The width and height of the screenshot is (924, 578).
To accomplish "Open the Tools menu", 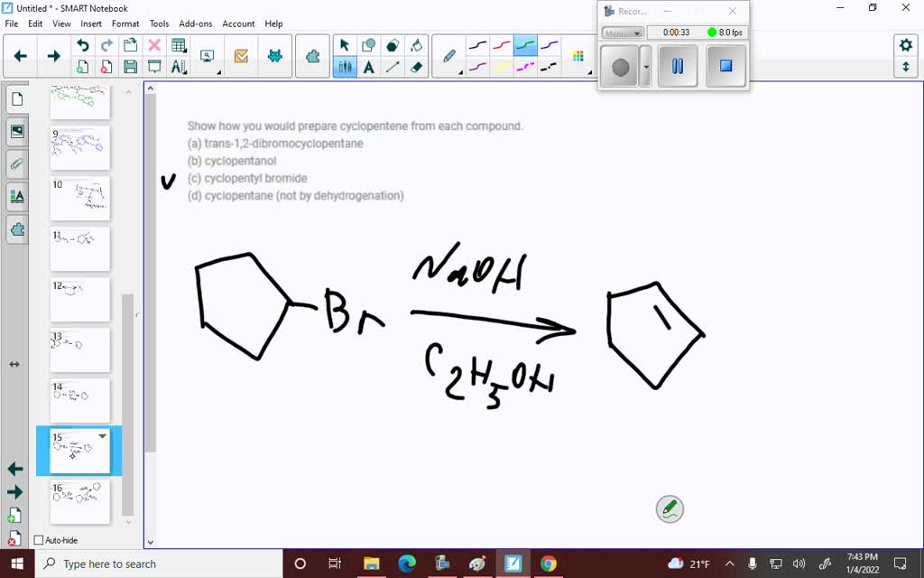I will pyautogui.click(x=159, y=23).
